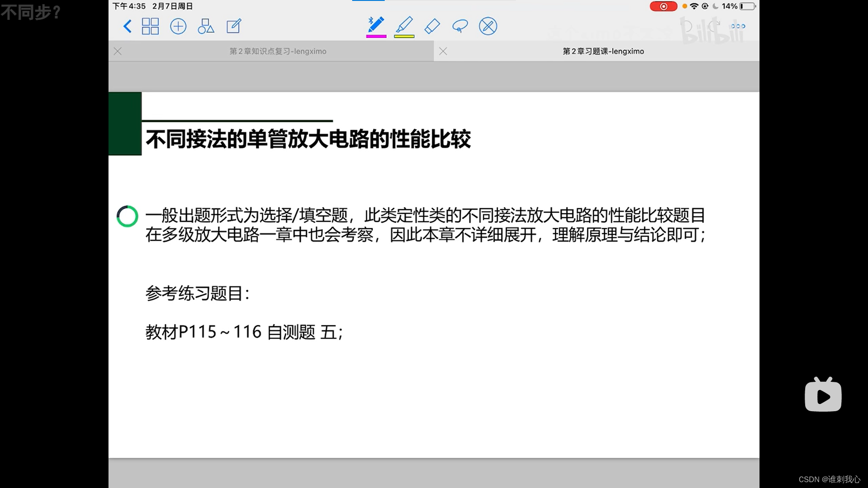Click the Bilibili play button overlay
868x488 pixels.
coord(823,396)
